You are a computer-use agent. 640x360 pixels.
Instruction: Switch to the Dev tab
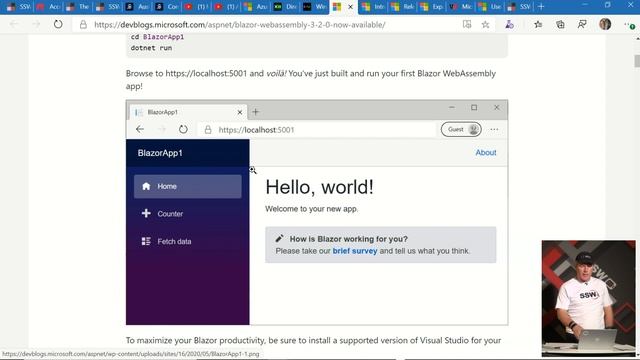pyautogui.click(x=285, y=7)
